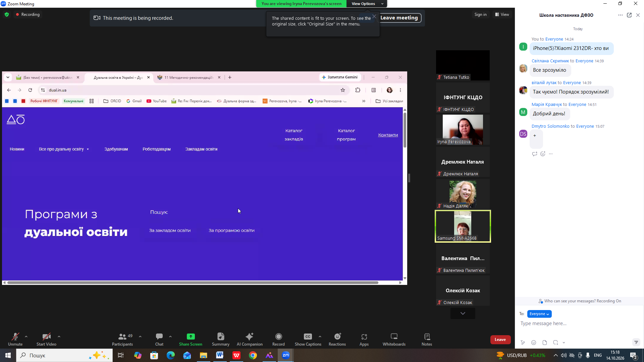
Task: Reply to Dmytro Solomonko's message
Action: click(x=534, y=154)
